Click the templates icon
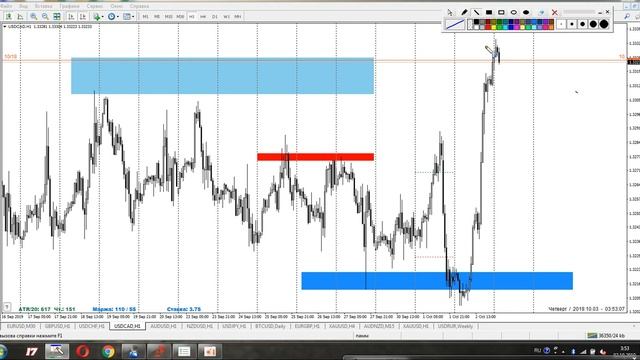 point(127,17)
